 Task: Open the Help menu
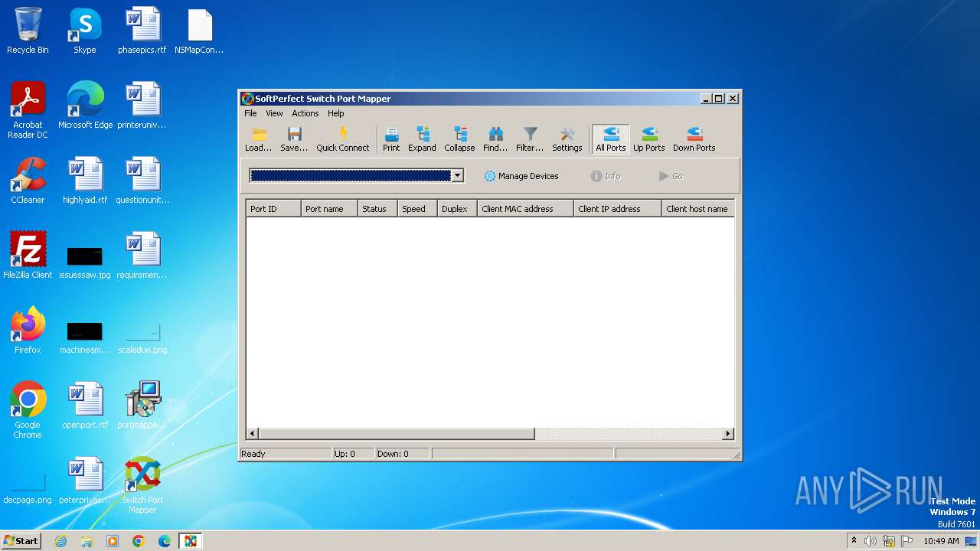pyautogui.click(x=336, y=113)
